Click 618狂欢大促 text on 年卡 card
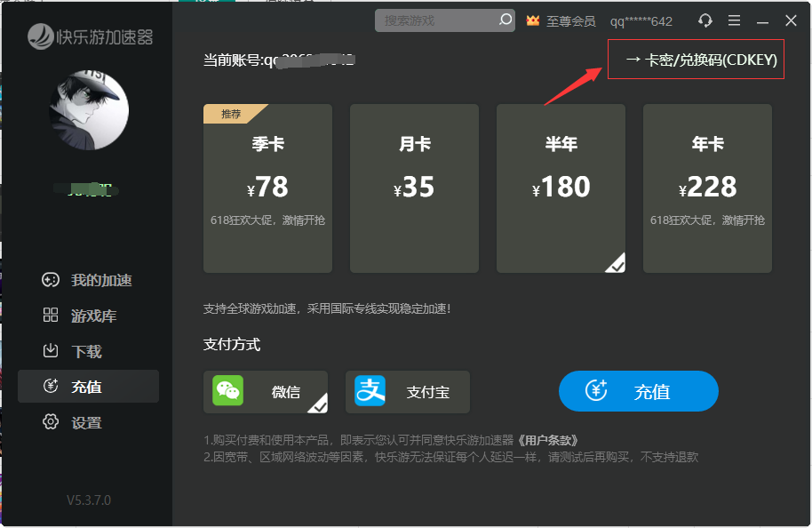The image size is (812, 528). (707, 220)
